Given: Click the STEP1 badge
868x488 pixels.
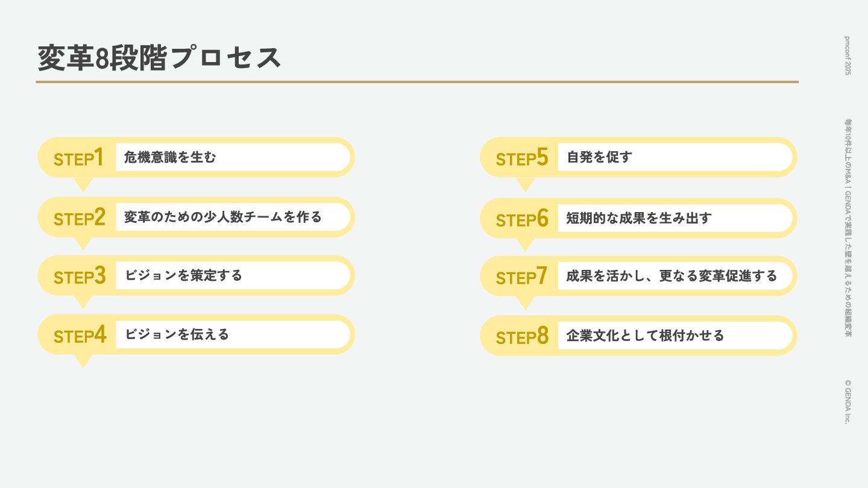Looking at the screenshot, I should tap(78, 158).
